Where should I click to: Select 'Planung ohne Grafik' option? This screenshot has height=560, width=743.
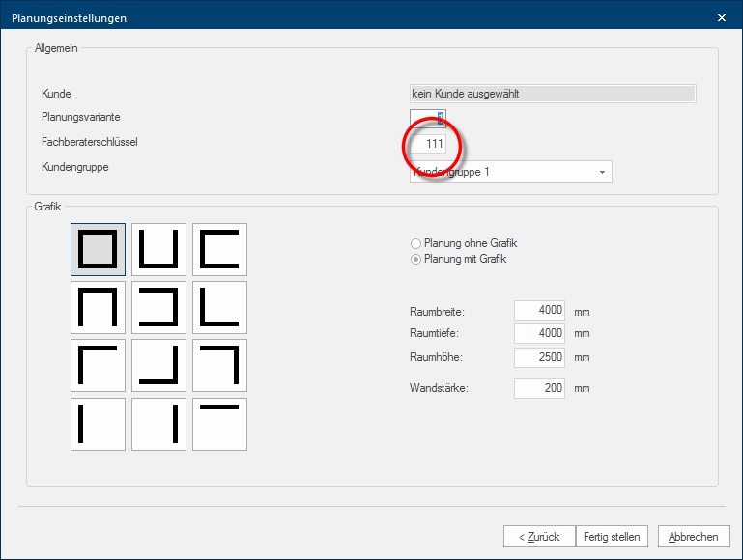[416, 244]
